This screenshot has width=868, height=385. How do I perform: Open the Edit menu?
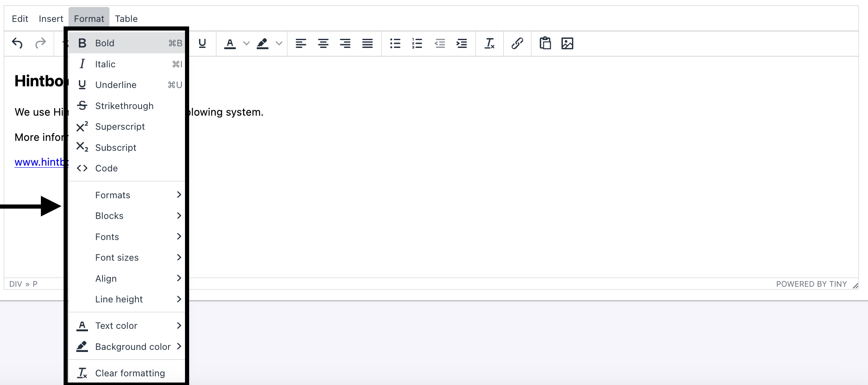pyautogui.click(x=20, y=19)
